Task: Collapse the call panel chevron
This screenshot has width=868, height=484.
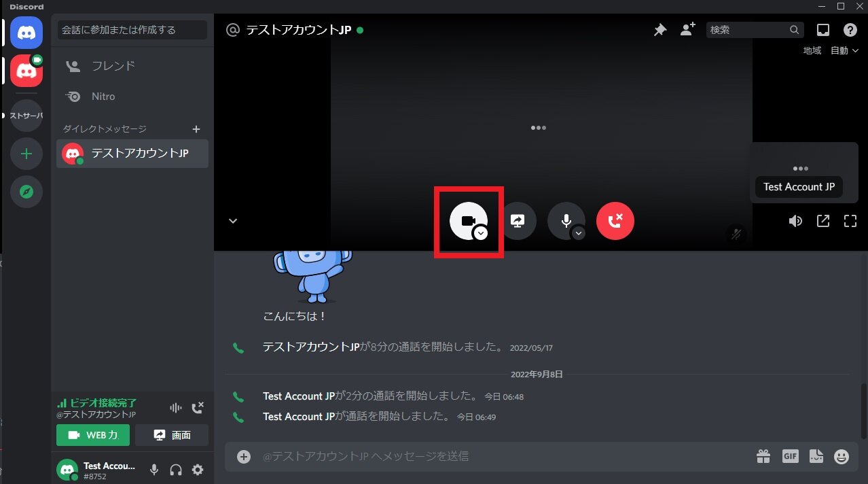Action: tap(233, 221)
